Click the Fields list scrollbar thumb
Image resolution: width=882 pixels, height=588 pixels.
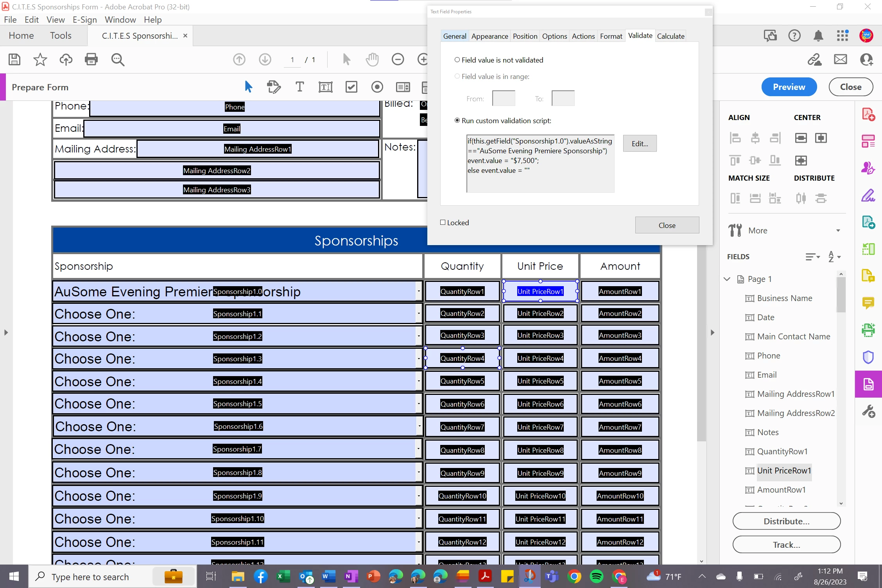[841, 295]
